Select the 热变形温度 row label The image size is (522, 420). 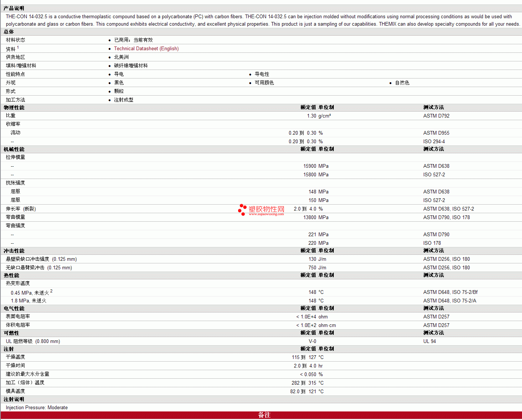[18, 283]
